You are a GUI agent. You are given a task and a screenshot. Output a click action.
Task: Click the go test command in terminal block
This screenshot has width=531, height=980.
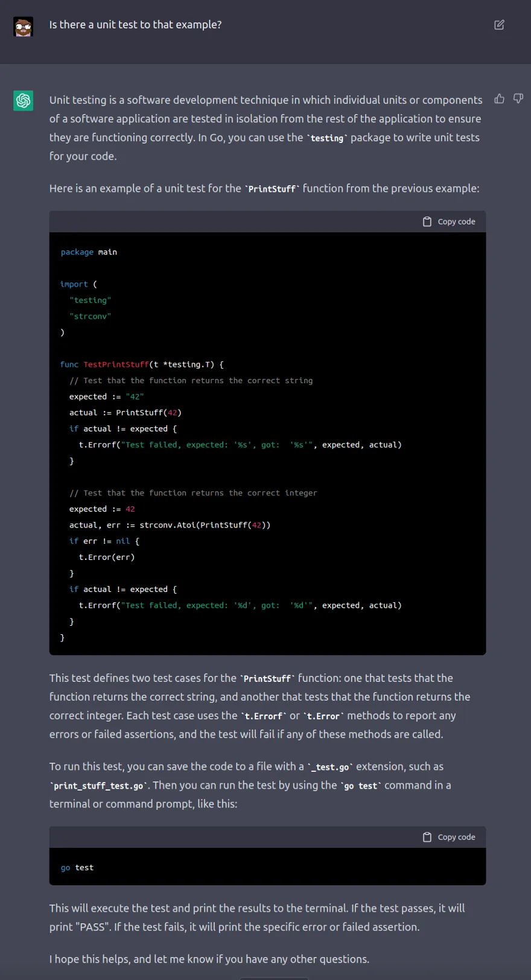click(77, 868)
